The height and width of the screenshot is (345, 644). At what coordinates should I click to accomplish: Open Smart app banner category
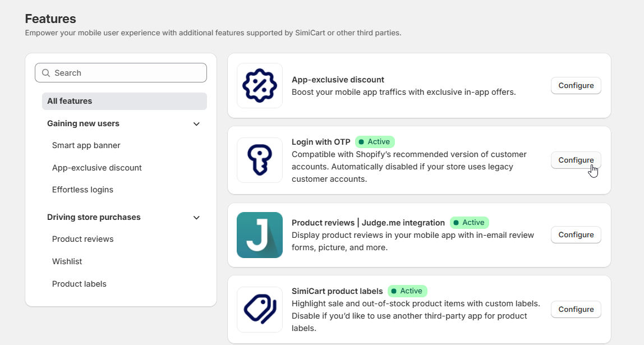[86, 145]
